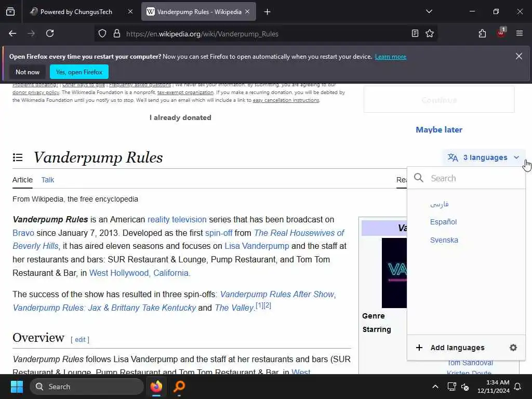Open the tax-exempt organization link
This screenshot has width=532, height=399.
[185, 92]
